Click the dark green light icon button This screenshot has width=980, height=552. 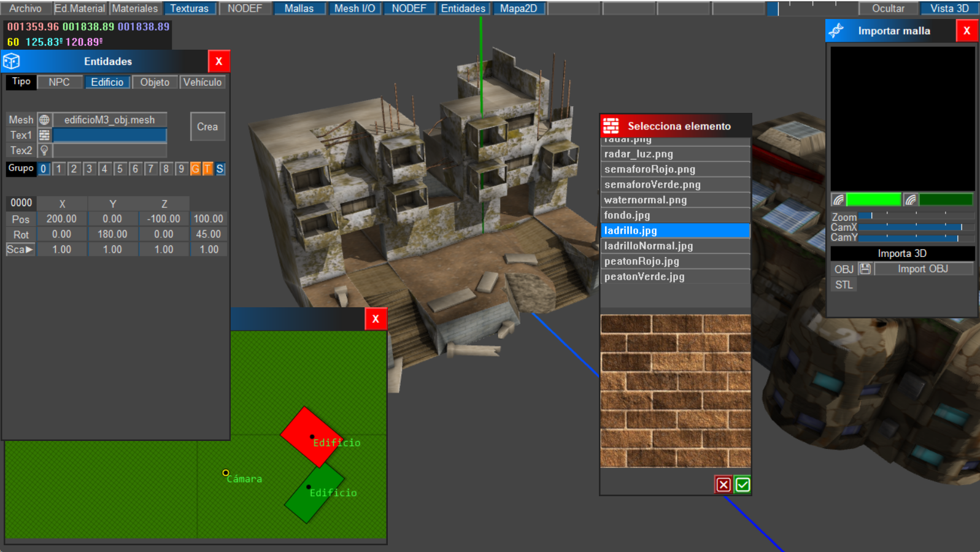coord(911,200)
